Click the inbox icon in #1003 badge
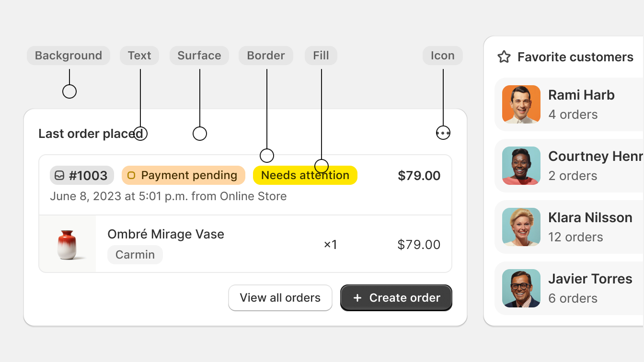This screenshot has width=644, height=362. tap(59, 175)
